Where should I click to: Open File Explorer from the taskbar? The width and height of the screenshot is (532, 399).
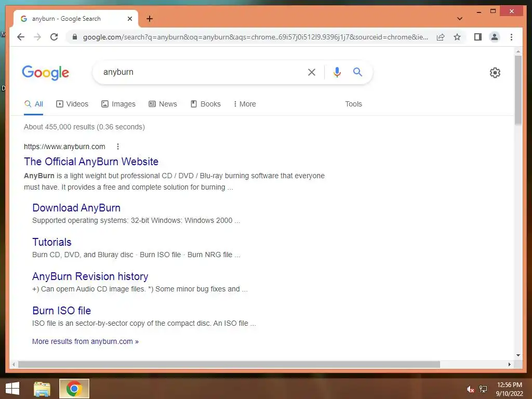42,389
